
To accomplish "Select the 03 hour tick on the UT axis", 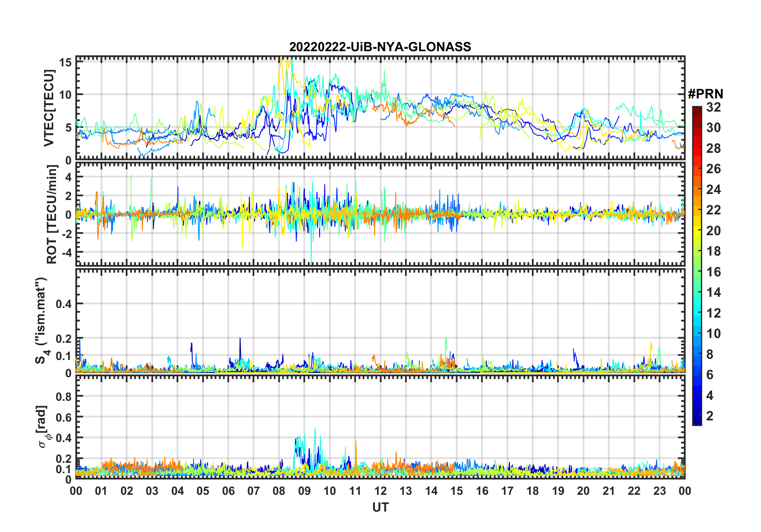I will [152, 491].
